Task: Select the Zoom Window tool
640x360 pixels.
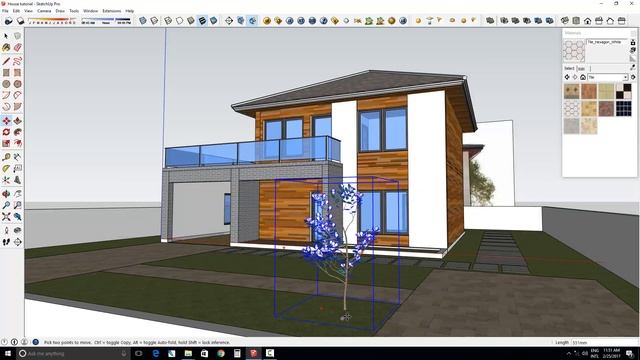Action: point(18,205)
